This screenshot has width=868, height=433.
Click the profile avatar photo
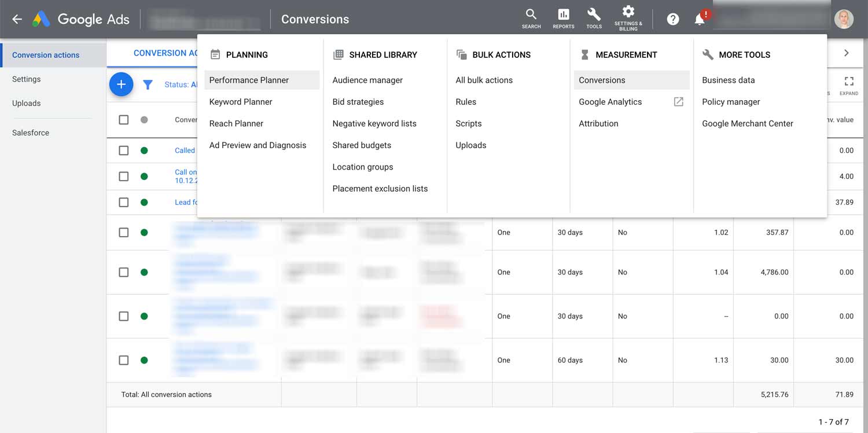click(844, 19)
